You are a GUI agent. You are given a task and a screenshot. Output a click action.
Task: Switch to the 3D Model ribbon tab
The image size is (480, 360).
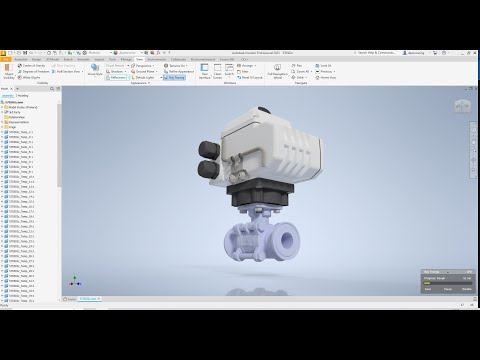pyautogui.click(x=52, y=59)
